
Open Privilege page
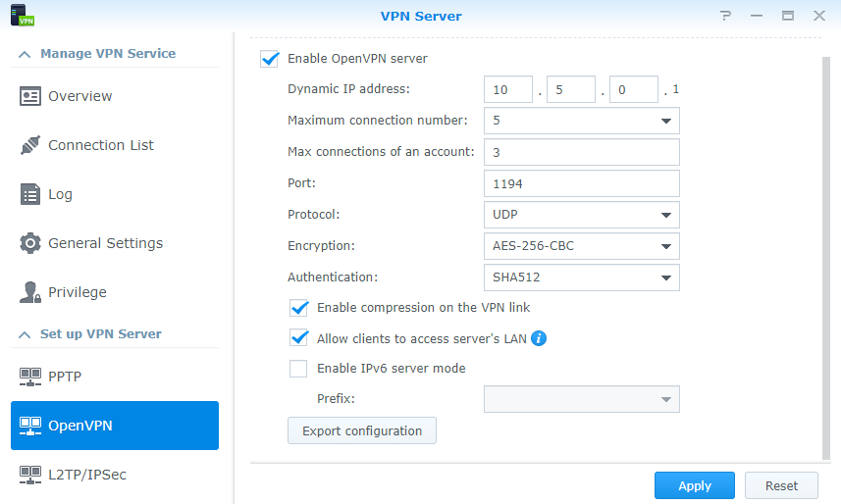click(x=115, y=292)
